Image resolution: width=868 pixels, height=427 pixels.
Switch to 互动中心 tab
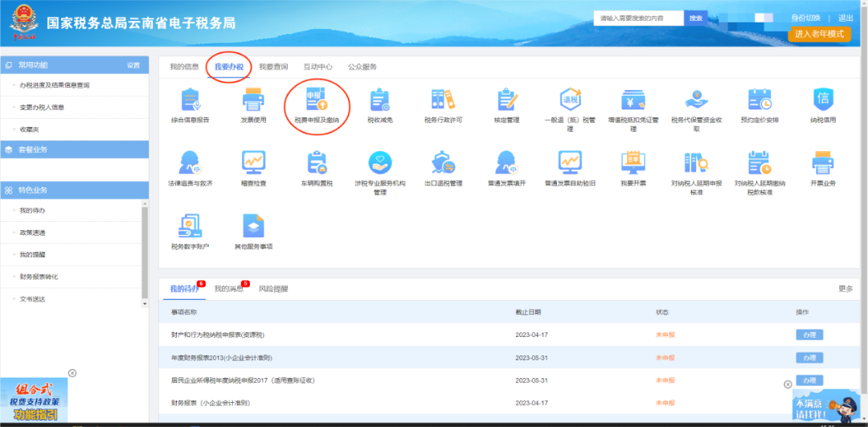[317, 67]
